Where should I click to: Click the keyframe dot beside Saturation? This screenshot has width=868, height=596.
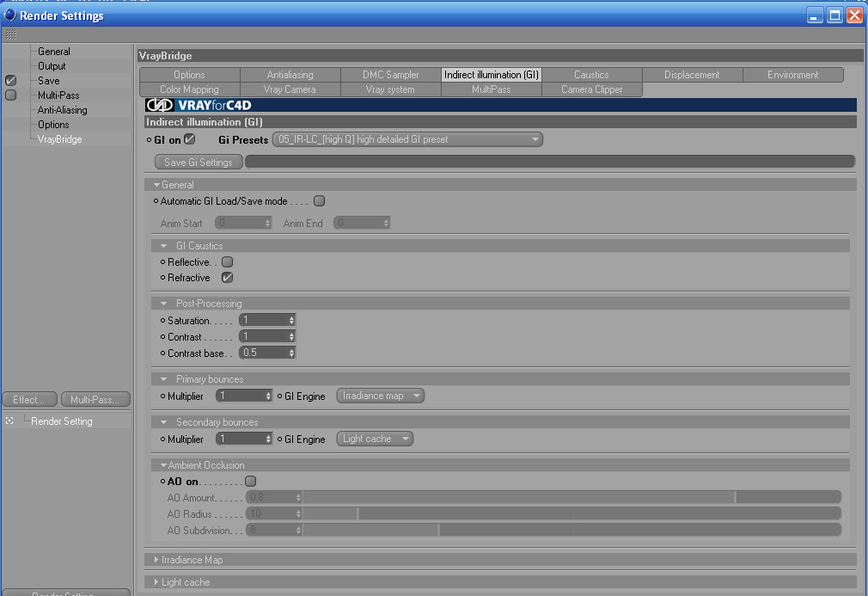pyautogui.click(x=162, y=320)
